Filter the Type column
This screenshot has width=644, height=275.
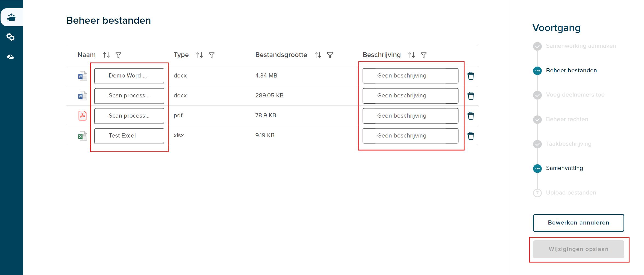pyautogui.click(x=211, y=55)
